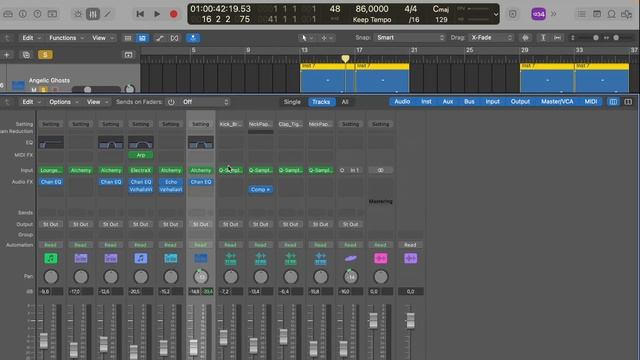
Task: Open mixer Options menu
Action: tap(64, 102)
